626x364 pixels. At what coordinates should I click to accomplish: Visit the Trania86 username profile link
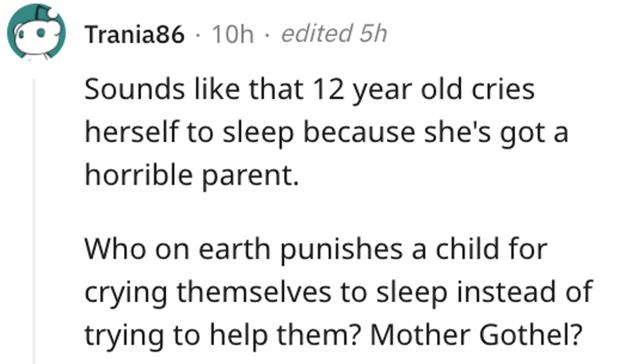click(134, 34)
